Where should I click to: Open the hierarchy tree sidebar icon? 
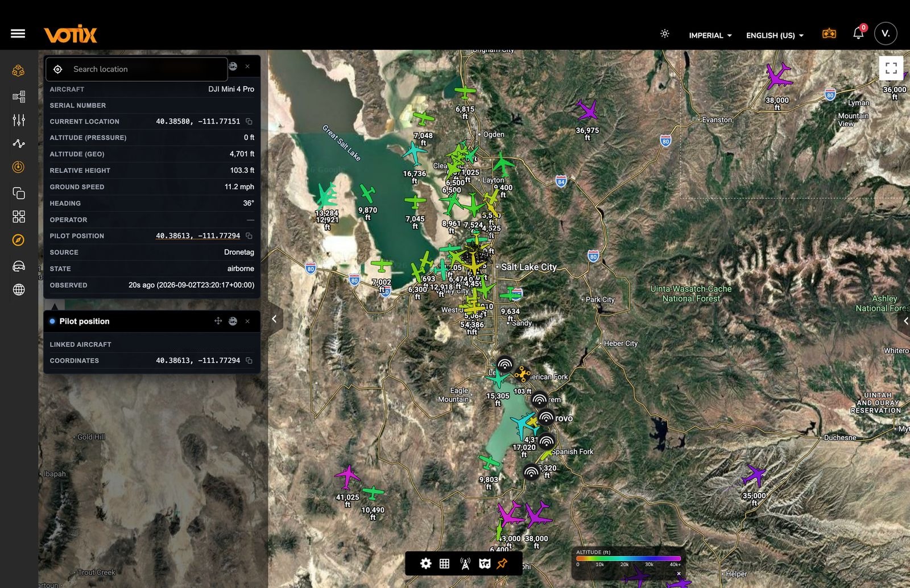[x=19, y=96]
